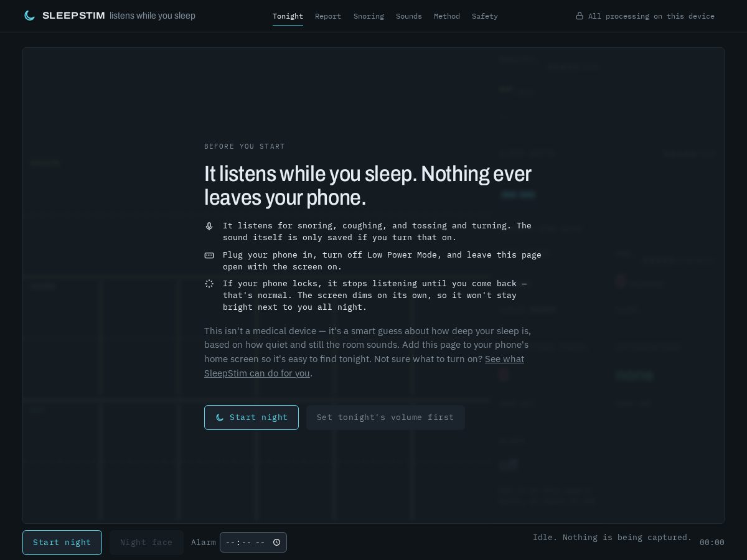Viewport: 747px width, 560px height.
Task: Click the lock icon beside All processing
Action: click(x=580, y=16)
